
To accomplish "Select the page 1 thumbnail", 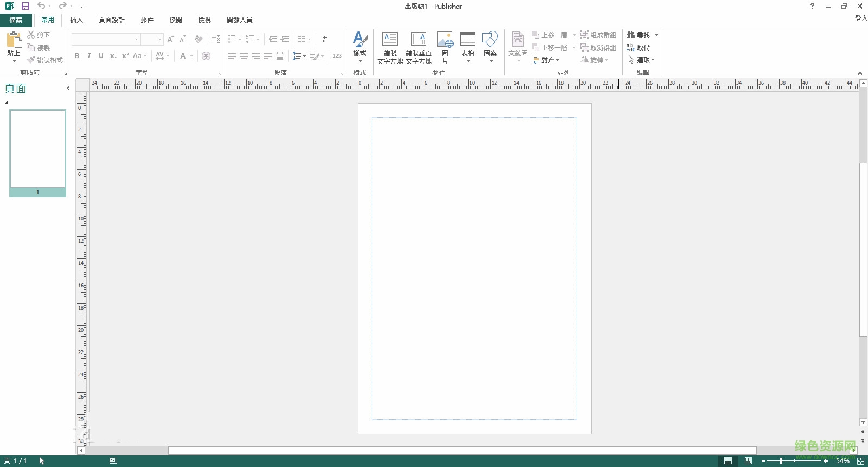I will [37, 149].
